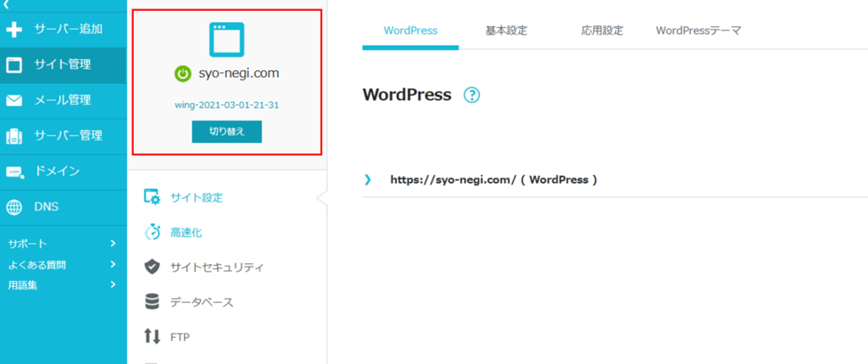
Task: Select the 応用設定 tab
Action: (x=602, y=30)
